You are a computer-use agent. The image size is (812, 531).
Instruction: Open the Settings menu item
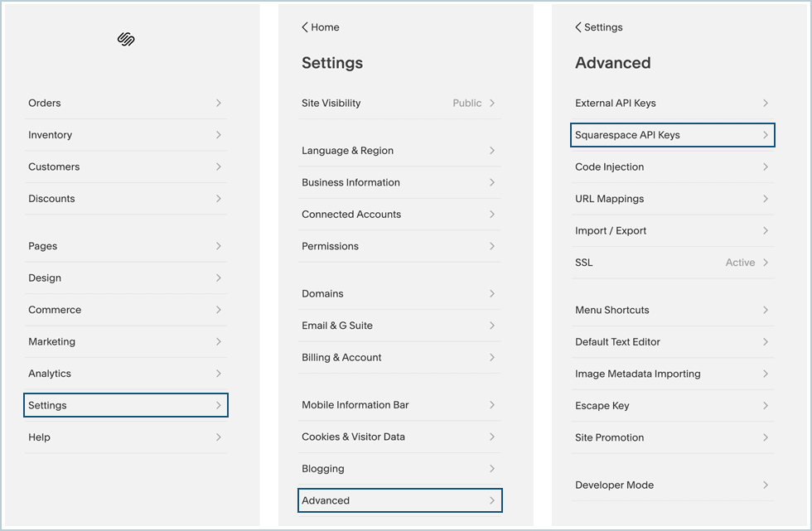125,405
